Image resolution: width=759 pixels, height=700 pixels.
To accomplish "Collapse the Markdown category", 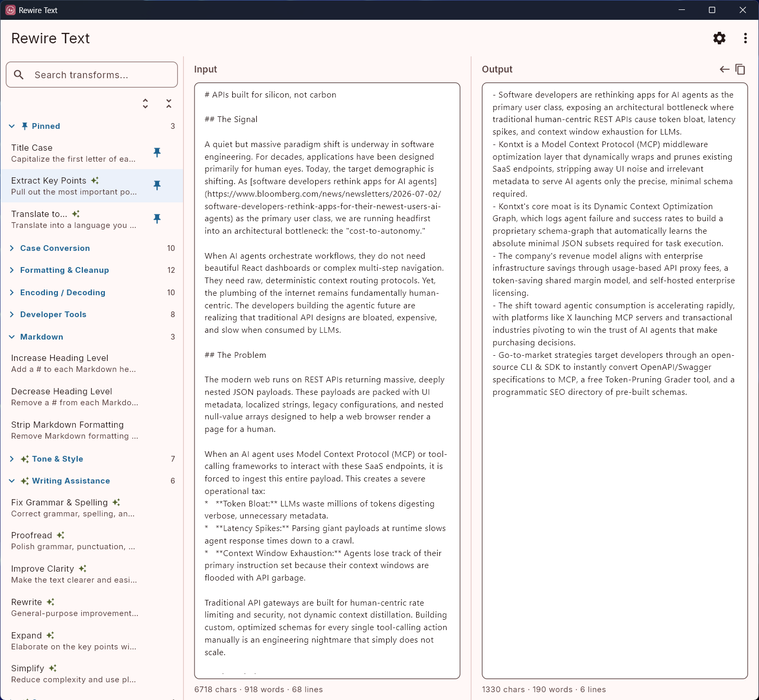I will pos(92,337).
